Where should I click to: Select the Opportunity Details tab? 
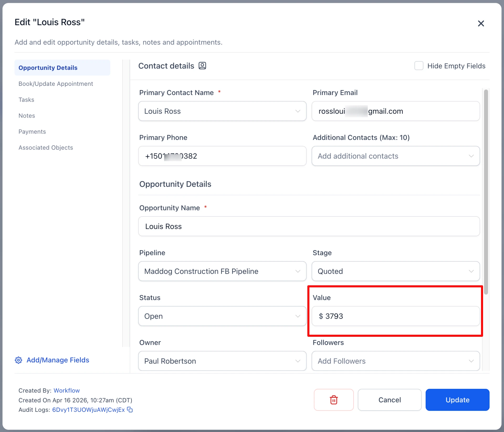(62, 68)
